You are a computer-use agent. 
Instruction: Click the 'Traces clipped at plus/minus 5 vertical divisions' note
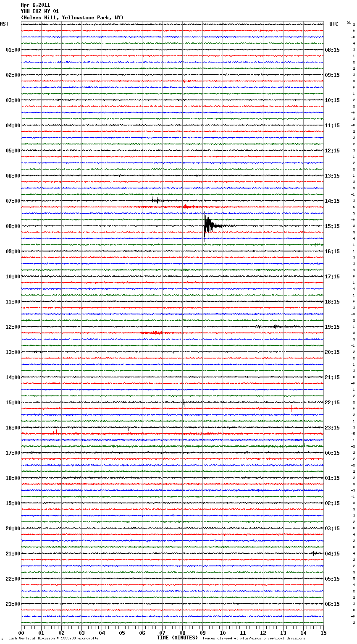point(254,638)
